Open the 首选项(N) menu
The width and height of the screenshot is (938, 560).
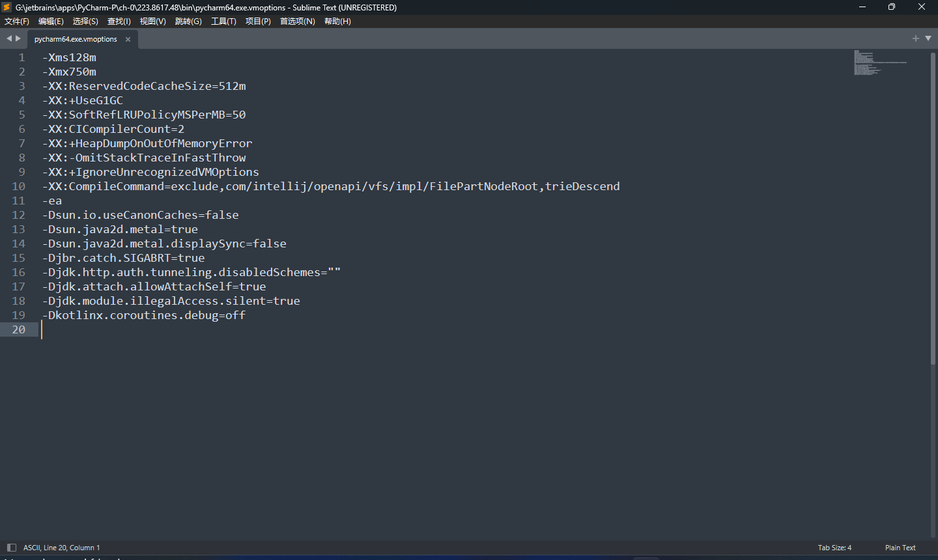[298, 21]
